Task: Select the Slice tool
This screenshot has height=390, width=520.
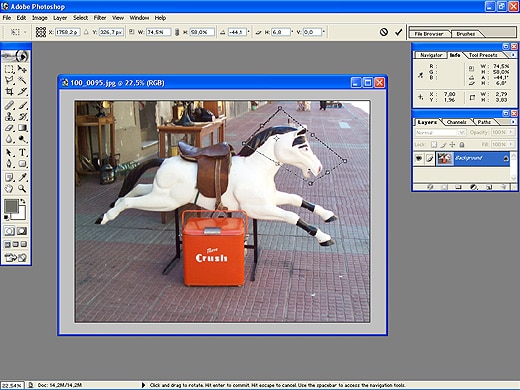Action: (22, 91)
